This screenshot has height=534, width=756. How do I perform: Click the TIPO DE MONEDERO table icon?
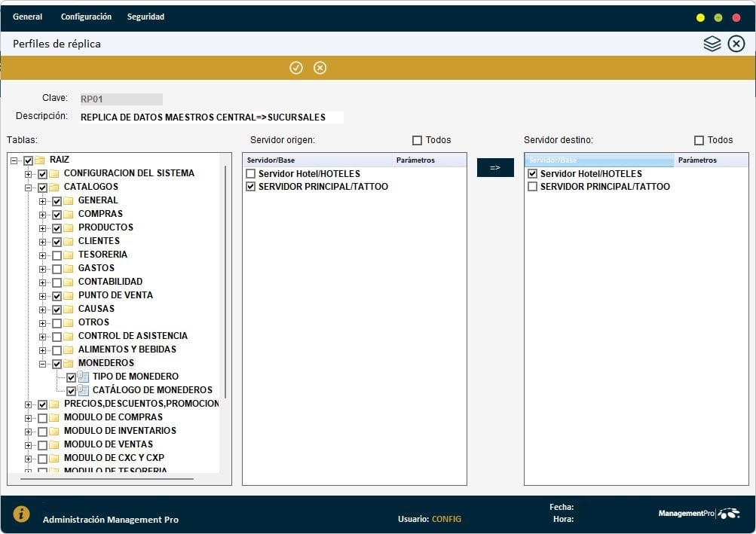83,377
